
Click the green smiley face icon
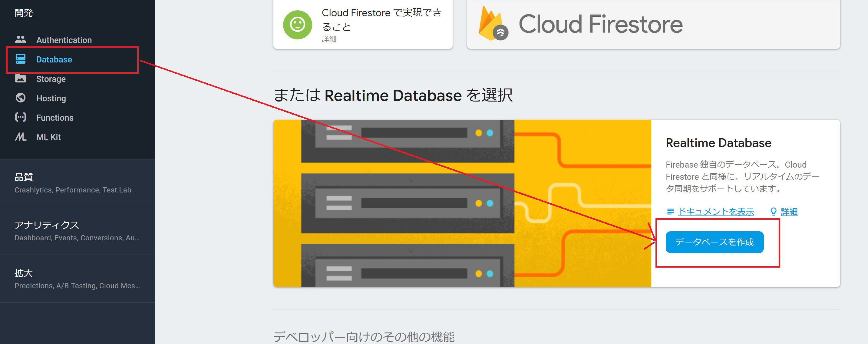click(x=298, y=25)
